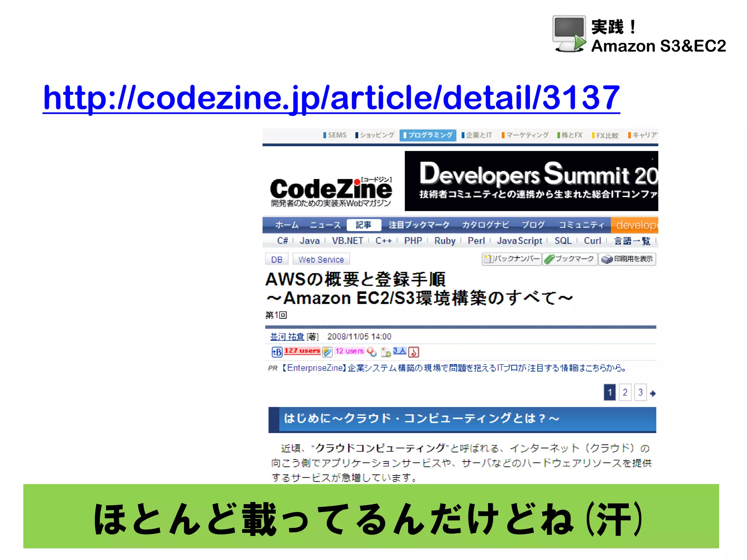747x560 pixels.
Task: Open the コミュニティ navigation tab
Action: click(581, 225)
